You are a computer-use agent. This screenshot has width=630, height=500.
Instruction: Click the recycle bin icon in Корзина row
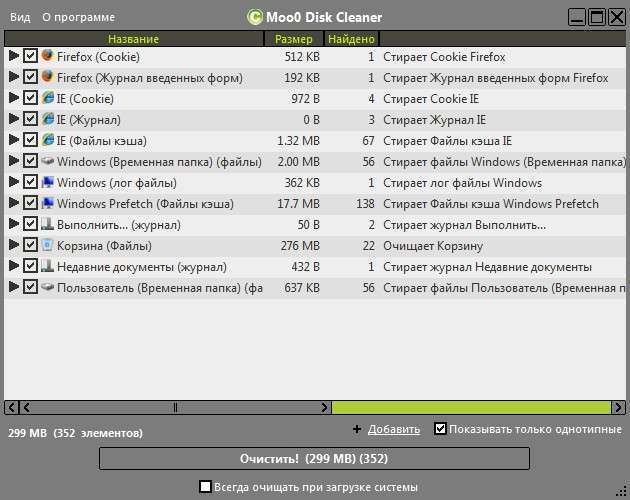point(47,245)
